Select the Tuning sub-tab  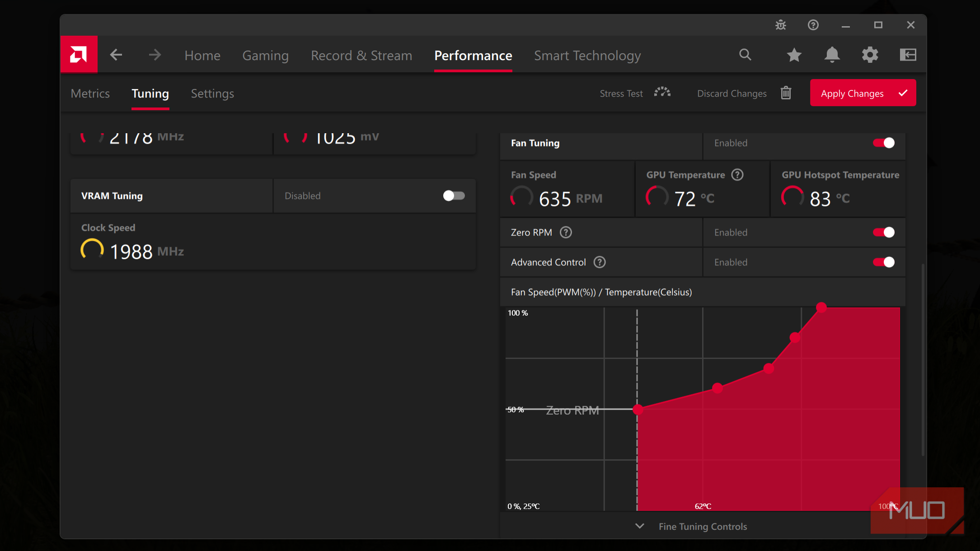pos(150,93)
